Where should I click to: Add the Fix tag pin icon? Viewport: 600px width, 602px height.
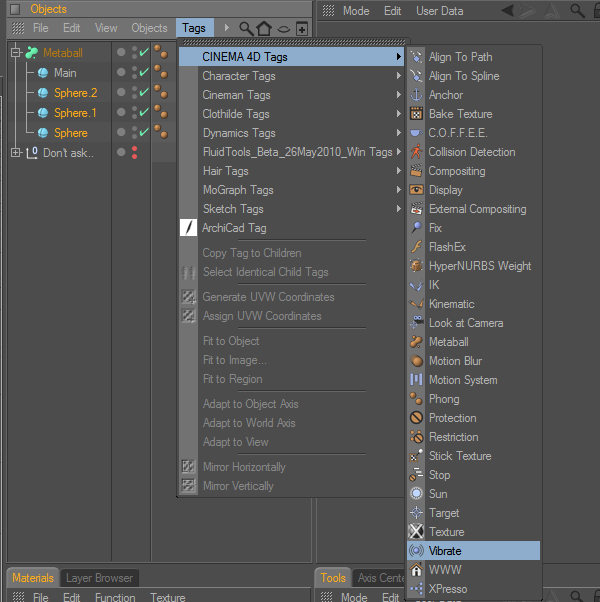[416, 228]
